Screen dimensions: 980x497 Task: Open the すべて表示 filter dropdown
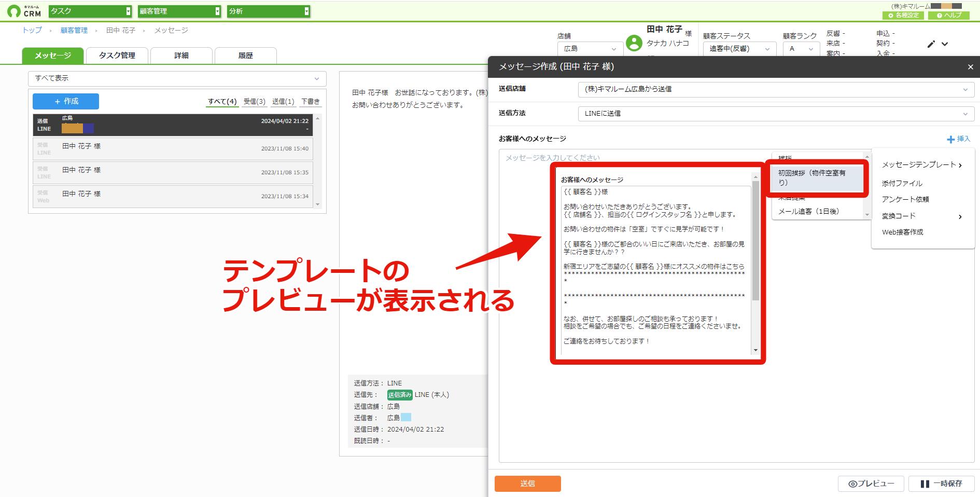(x=177, y=78)
